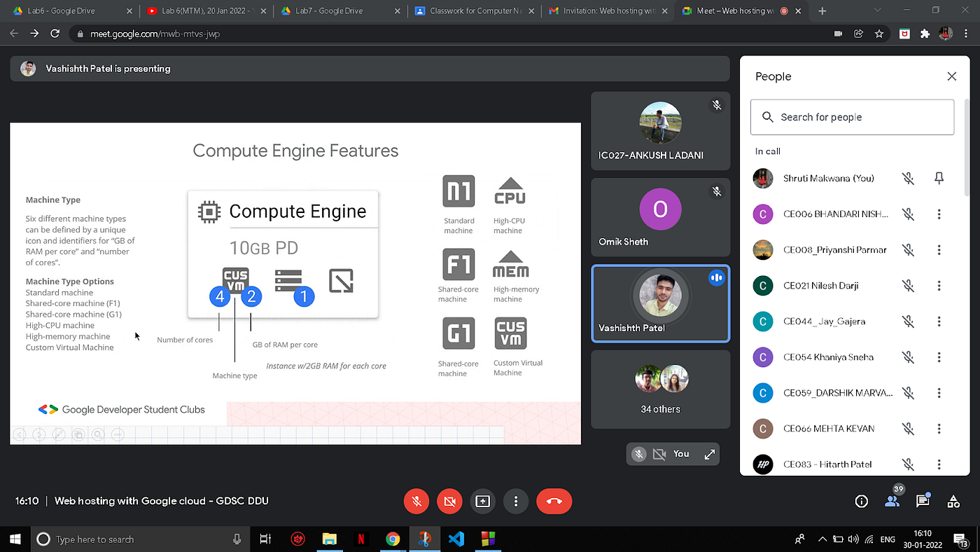Open the Activities shapes icon
The height and width of the screenshot is (552, 980).
tap(953, 501)
